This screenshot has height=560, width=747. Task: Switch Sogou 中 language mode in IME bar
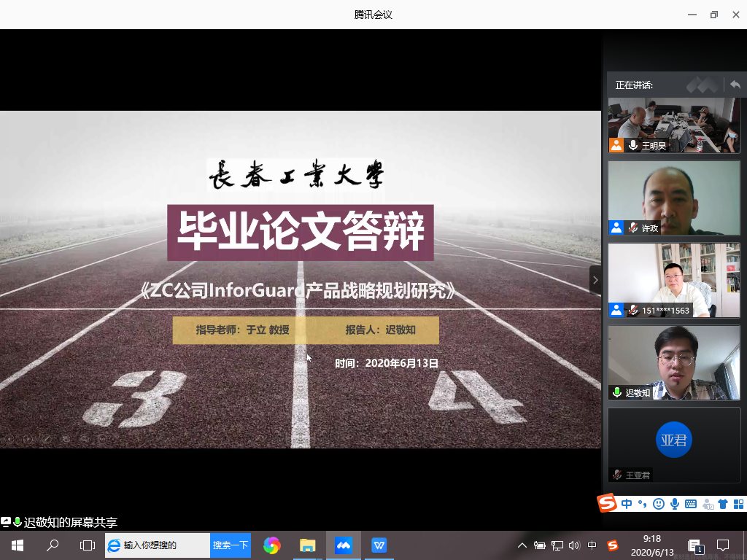click(627, 504)
